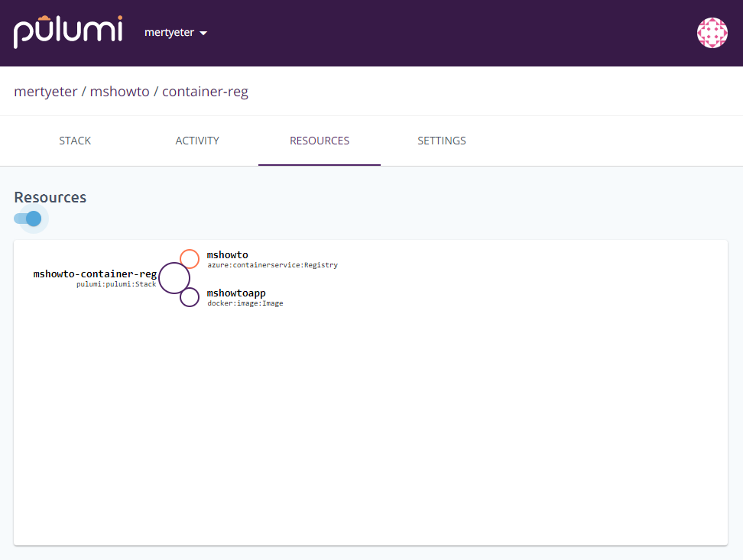This screenshot has height=560, width=743.
Task: Click docker:image:Image type text
Action: (x=245, y=303)
